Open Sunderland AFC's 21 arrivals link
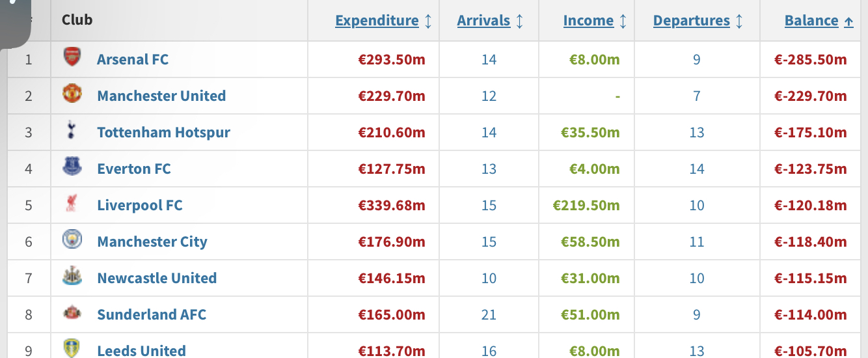Viewport: 868px width, 358px height. click(489, 315)
